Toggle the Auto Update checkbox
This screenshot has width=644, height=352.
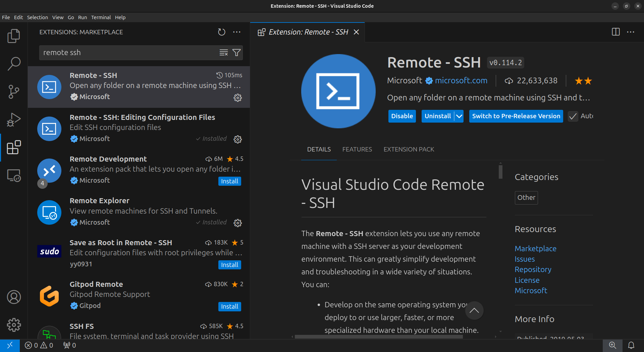pos(573,116)
